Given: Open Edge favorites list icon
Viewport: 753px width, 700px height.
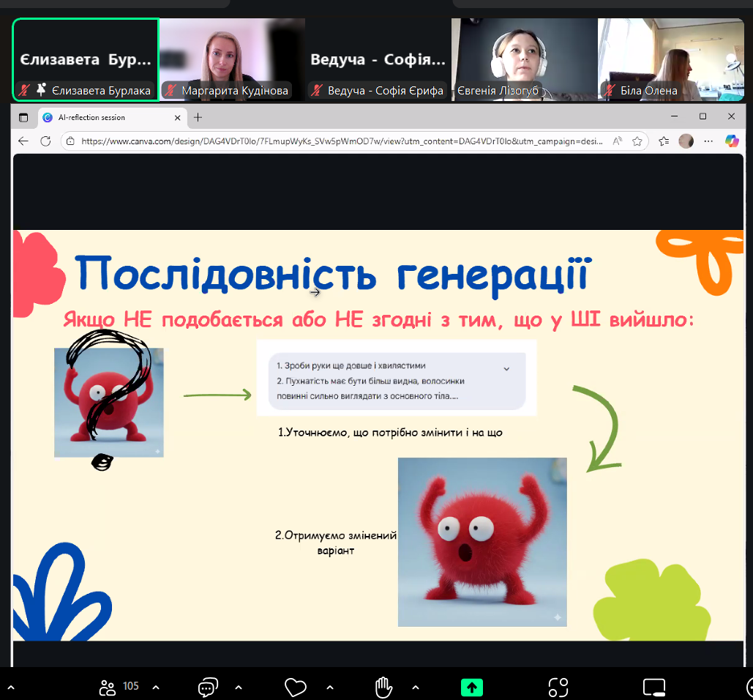Looking at the screenshot, I should click(x=664, y=141).
